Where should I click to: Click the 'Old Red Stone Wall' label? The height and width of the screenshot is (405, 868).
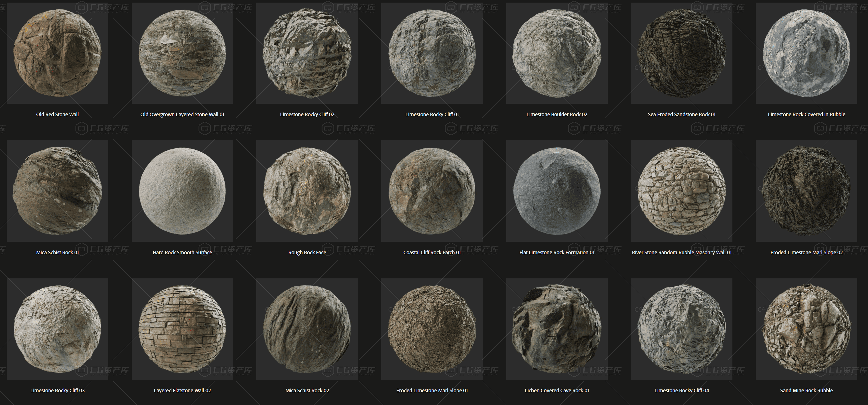pyautogui.click(x=57, y=114)
